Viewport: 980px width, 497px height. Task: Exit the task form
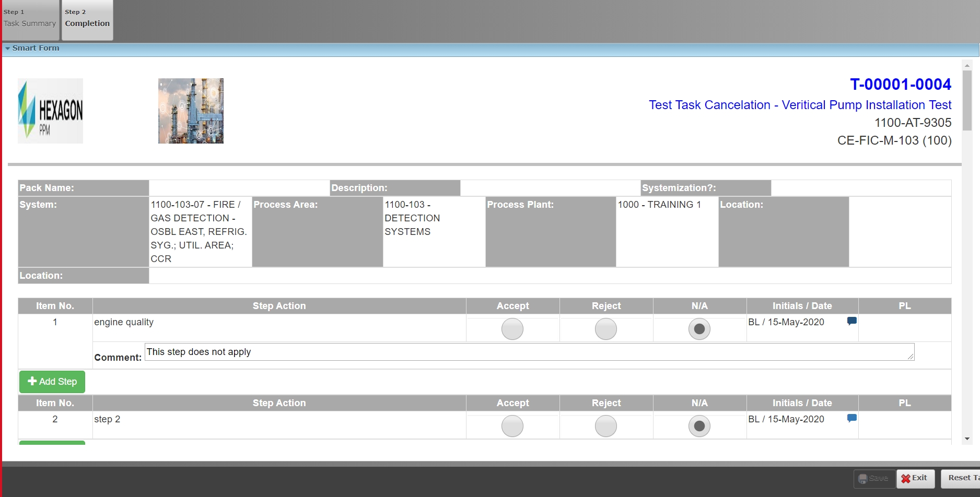[915, 478]
